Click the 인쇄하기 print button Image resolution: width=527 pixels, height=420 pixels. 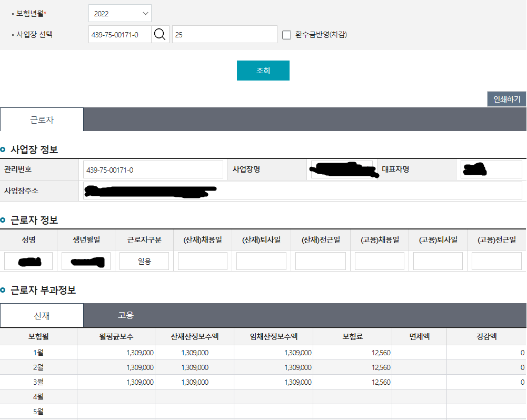(x=506, y=99)
